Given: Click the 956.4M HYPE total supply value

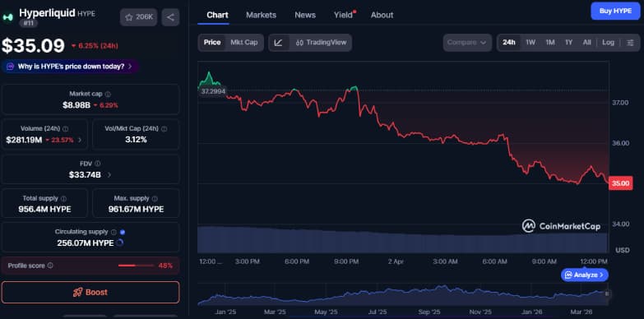Looking at the screenshot, I should (44, 210).
